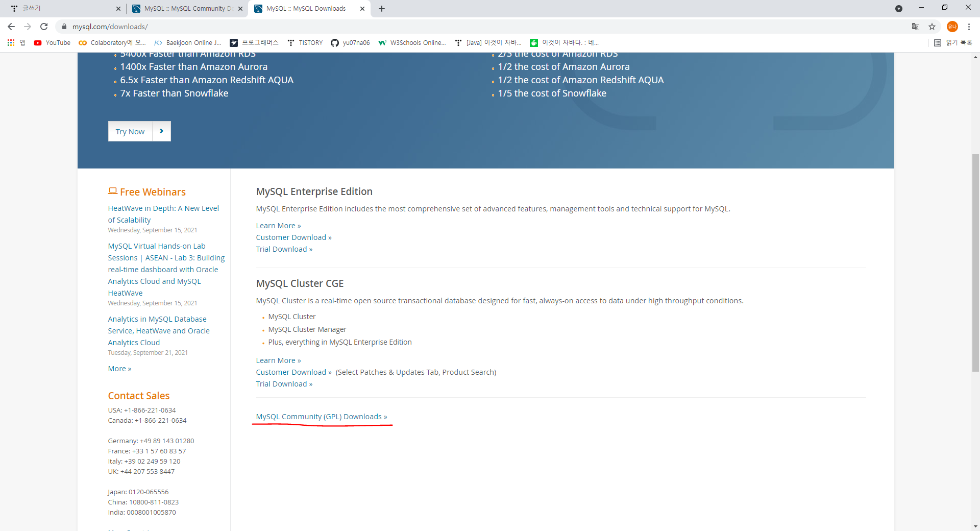Click Learn More under MySQL Cluster CGE

[x=279, y=360]
